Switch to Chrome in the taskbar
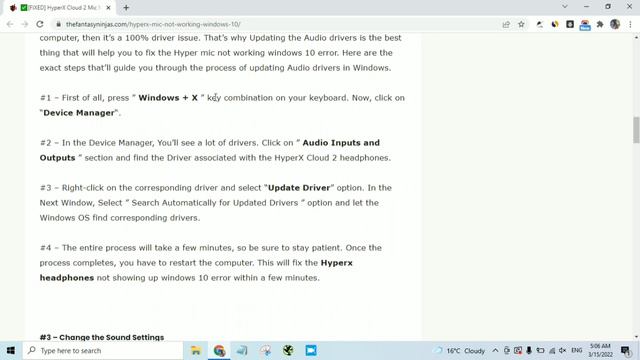The image size is (640, 360). (219, 351)
